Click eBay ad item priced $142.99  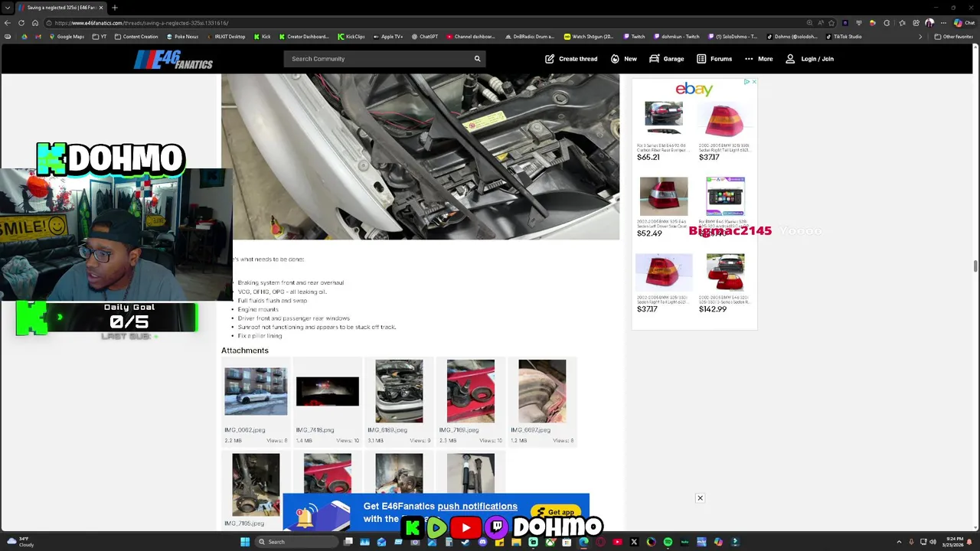(x=725, y=283)
